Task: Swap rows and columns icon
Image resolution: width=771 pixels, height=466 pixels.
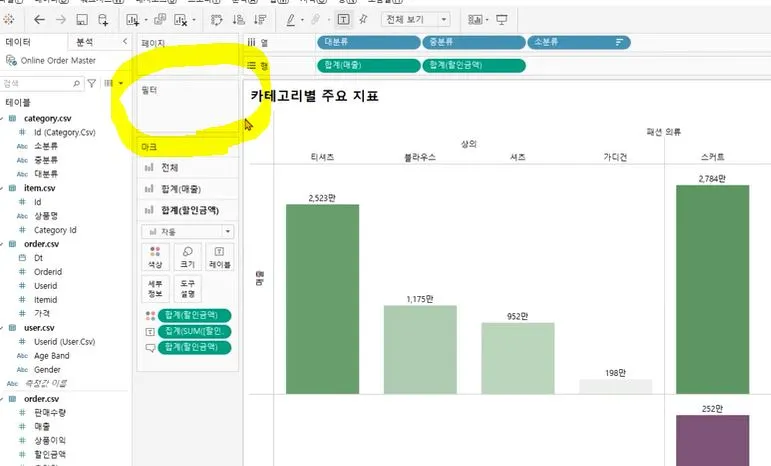Action: [216, 20]
